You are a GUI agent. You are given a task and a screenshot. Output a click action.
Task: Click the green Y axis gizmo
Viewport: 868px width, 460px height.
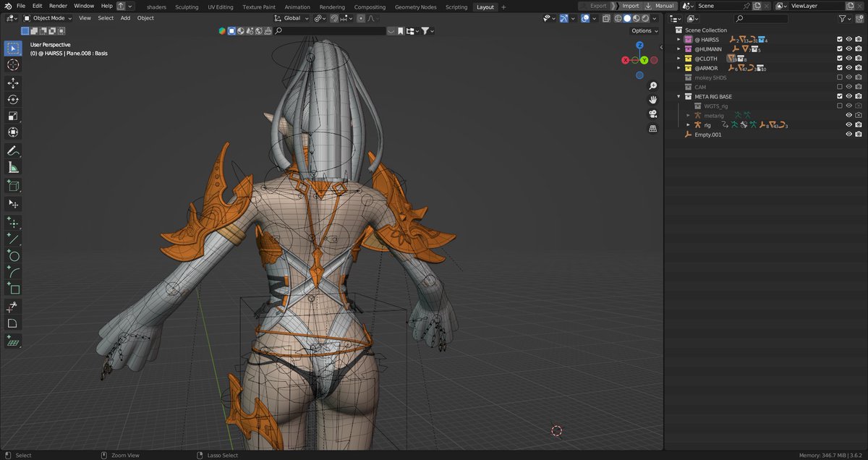(x=644, y=60)
